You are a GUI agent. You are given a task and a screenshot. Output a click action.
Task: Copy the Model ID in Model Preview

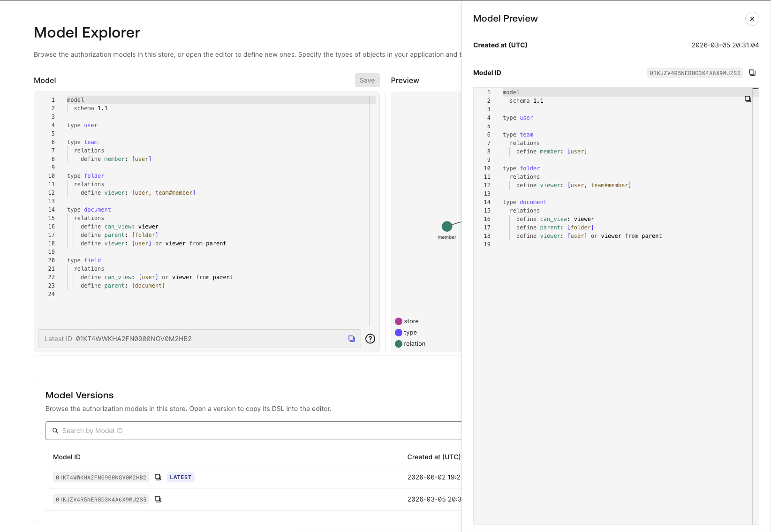(x=752, y=73)
